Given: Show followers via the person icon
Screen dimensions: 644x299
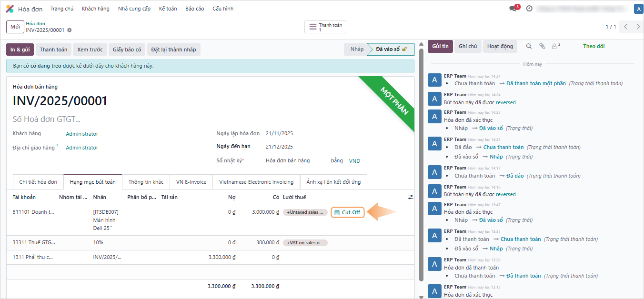Looking at the screenshot, I should [555, 46].
